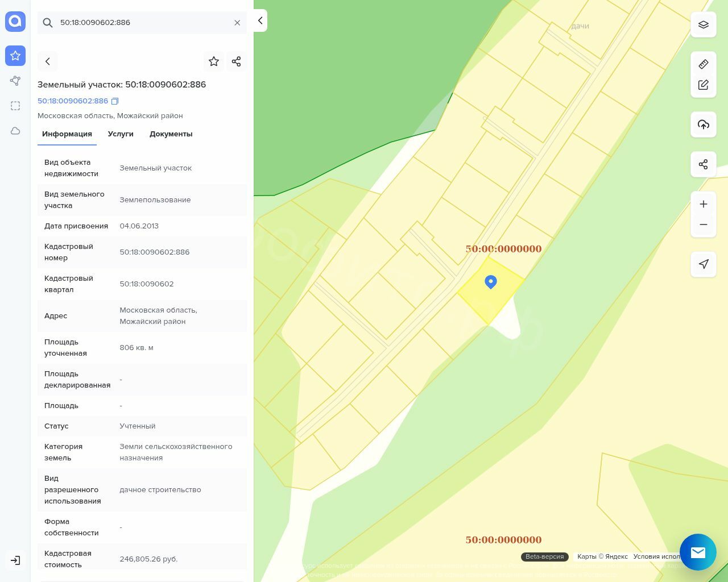This screenshot has height=582, width=728.
Task: Collapse the information side panel
Action: [x=260, y=20]
